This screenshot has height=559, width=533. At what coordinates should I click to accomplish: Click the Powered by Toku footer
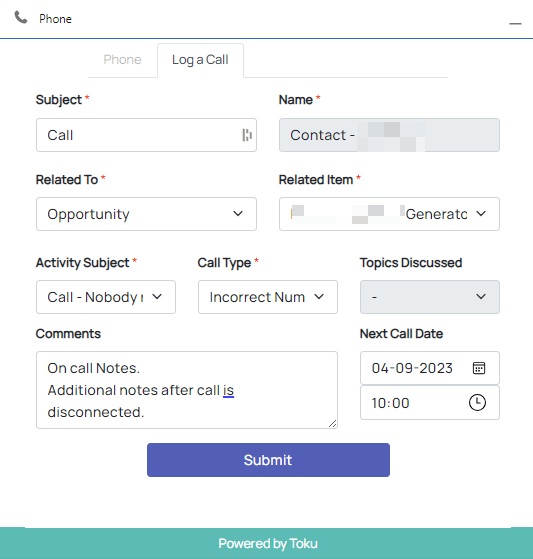(268, 543)
